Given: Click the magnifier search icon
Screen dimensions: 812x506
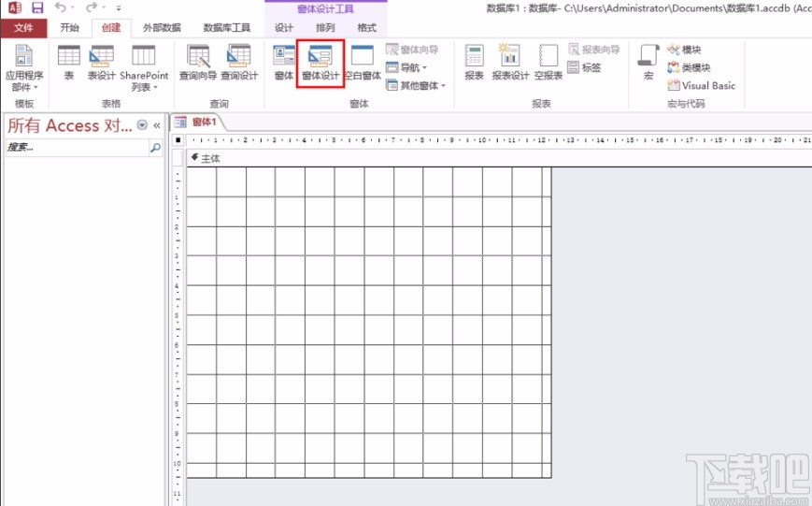Looking at the screenshot, I should tap(155, 148).
